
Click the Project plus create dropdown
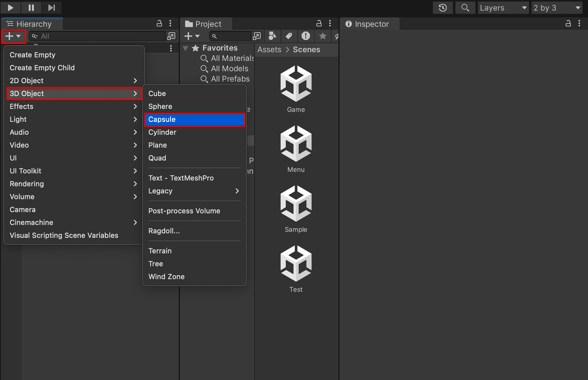(x=192, y=36)
